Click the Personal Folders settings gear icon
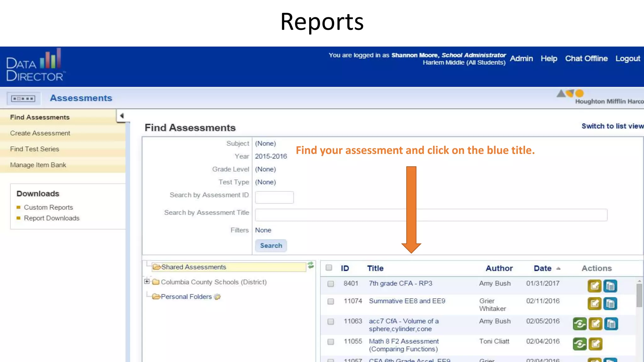 point(217,297)
